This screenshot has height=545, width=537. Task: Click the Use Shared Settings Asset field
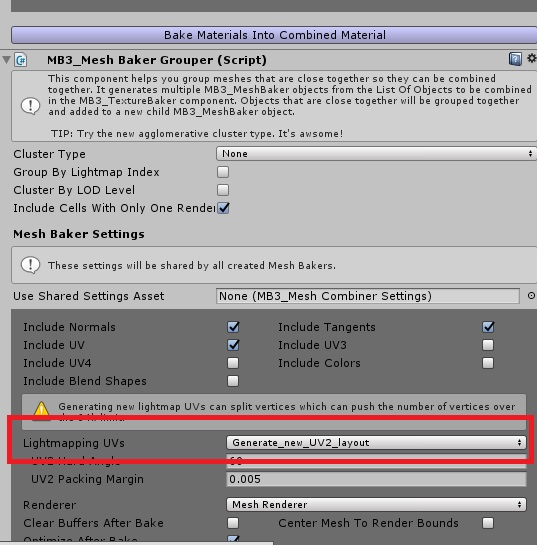tap(368, 296)
